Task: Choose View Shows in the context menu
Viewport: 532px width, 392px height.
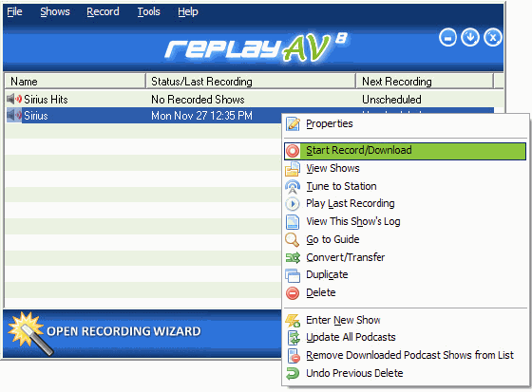Action: tap(405, 169)
